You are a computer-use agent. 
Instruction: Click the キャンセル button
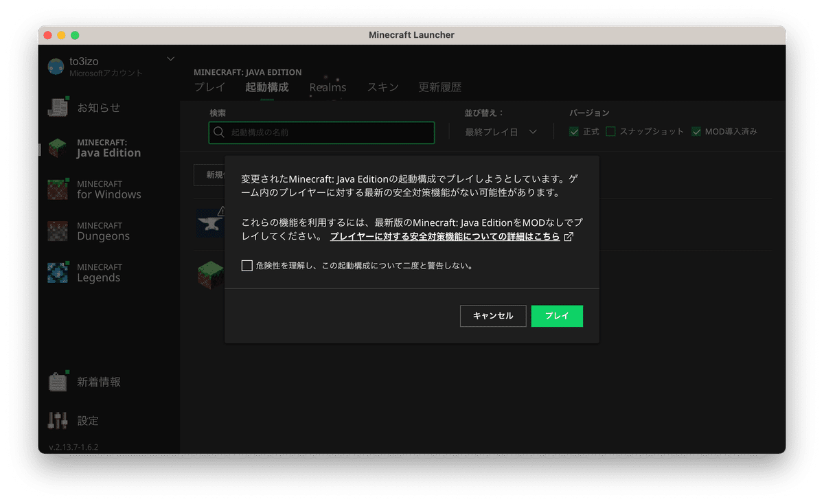tap(493, 316)
